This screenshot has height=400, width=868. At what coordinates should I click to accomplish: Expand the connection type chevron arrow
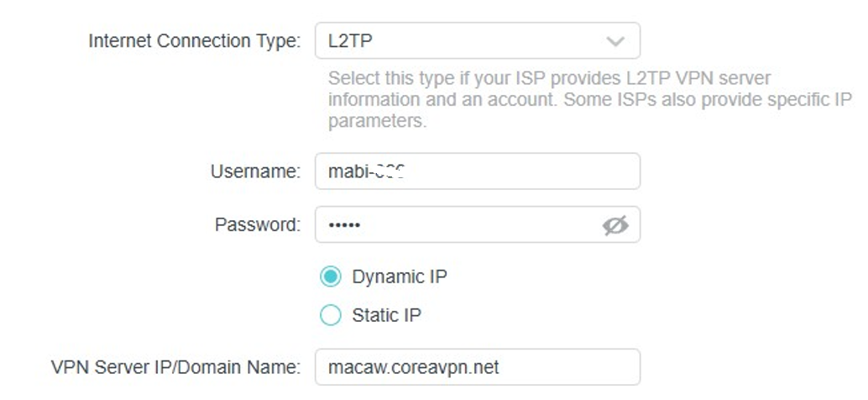point(615,41)
